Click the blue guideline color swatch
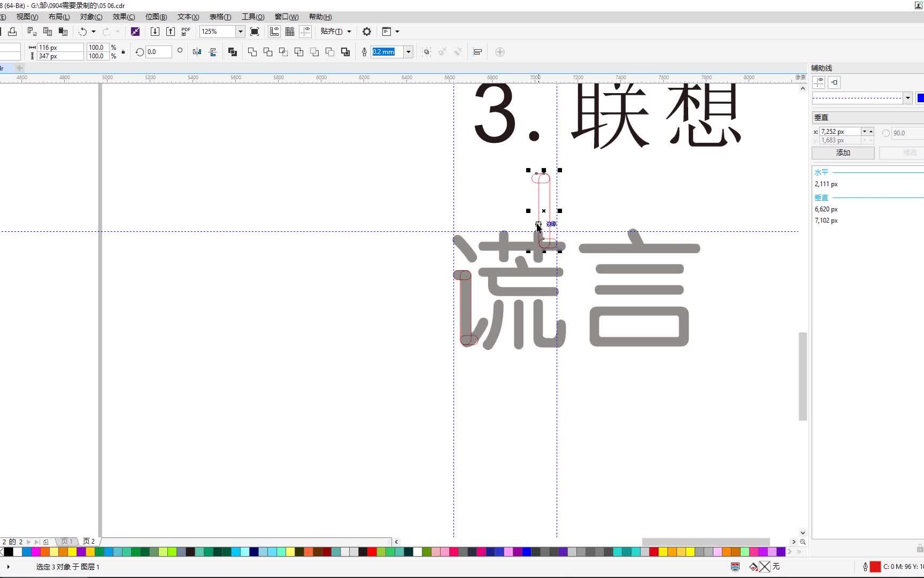 coord(920,98)
